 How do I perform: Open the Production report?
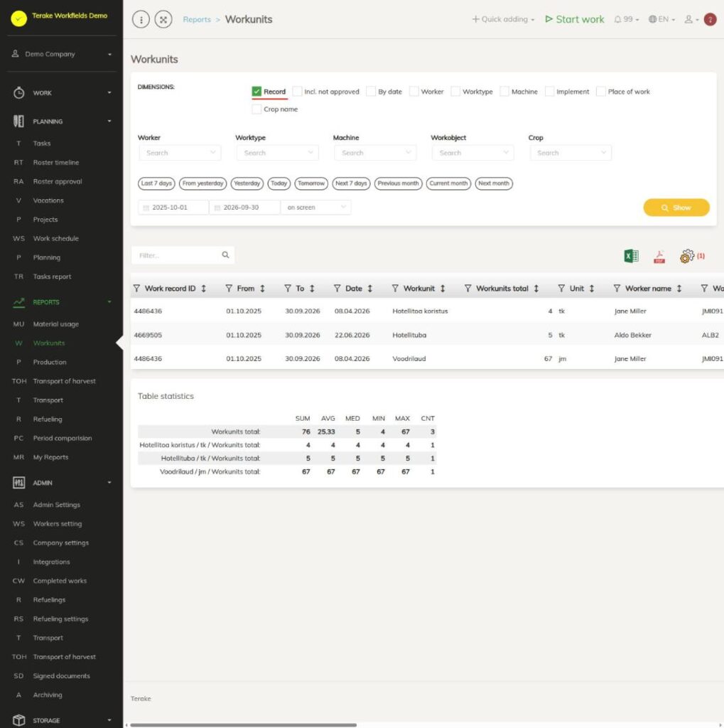click(50, 362)
